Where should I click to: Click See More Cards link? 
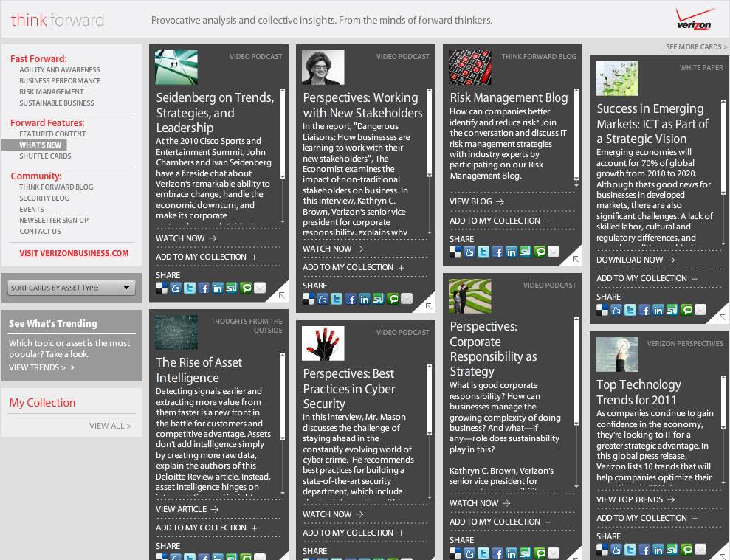coord(695,47)
